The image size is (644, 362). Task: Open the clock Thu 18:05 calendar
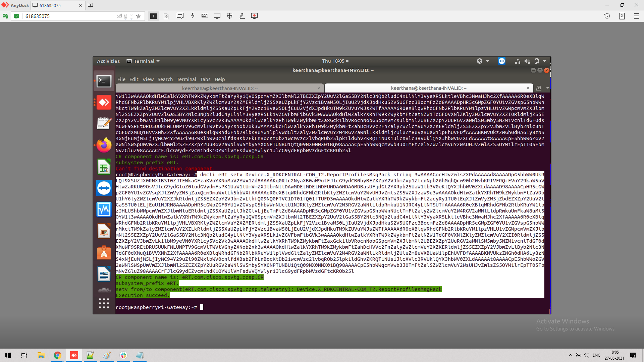coord(335,61)
